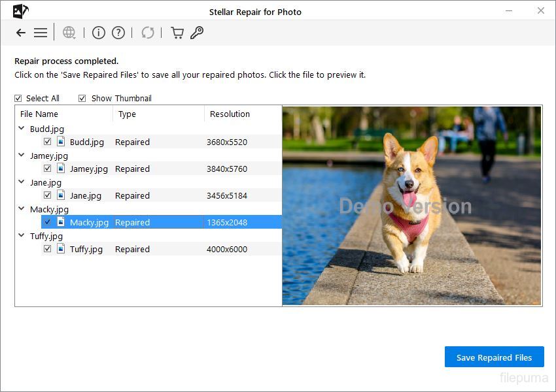Viewport: 556px width, 392px height.
Task: Click the globe language icon
Action: pyautogui.click(x=69, y=33)
